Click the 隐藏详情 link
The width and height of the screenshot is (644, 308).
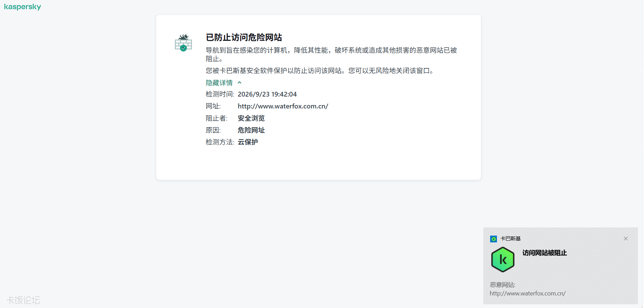pos(219,83)
